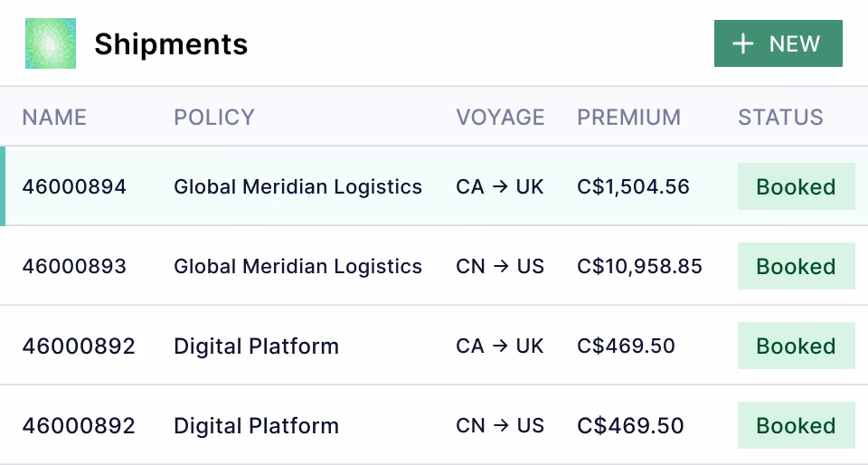Click premium C$1,504.56 cell
This screenshot has width=868, height=465.
tap(633, 187)
